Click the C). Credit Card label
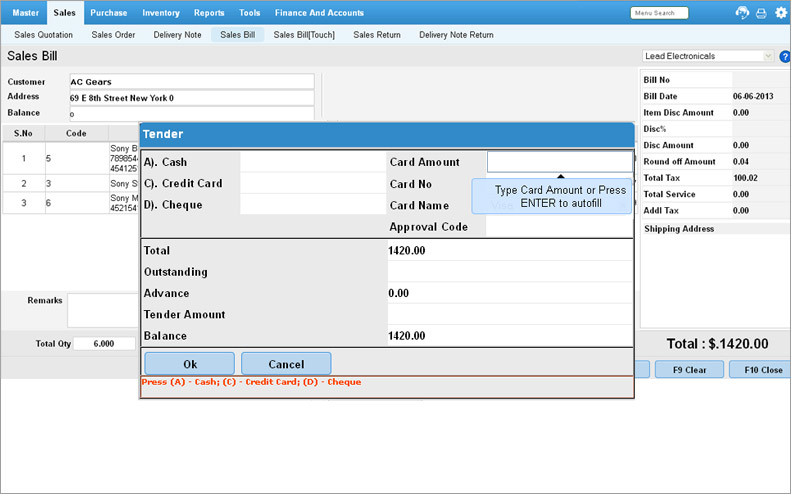 pos(183,184)
